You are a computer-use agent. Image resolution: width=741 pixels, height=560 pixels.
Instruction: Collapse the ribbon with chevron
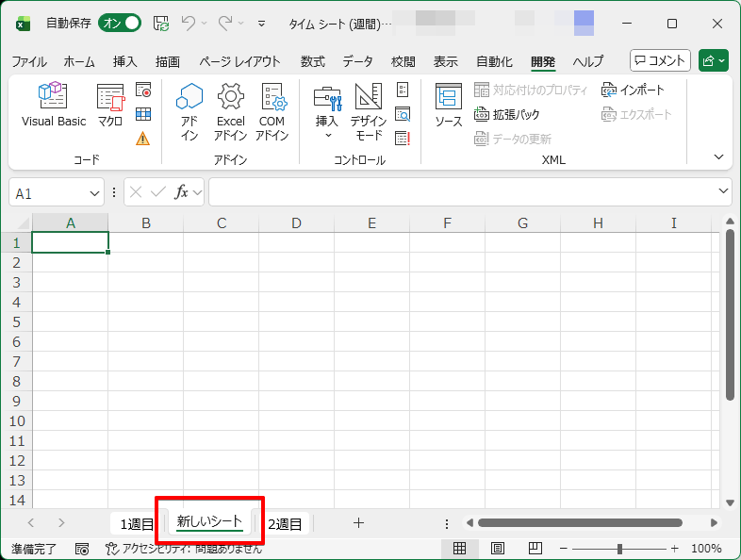pyautogui.click(x=718, y=156)
